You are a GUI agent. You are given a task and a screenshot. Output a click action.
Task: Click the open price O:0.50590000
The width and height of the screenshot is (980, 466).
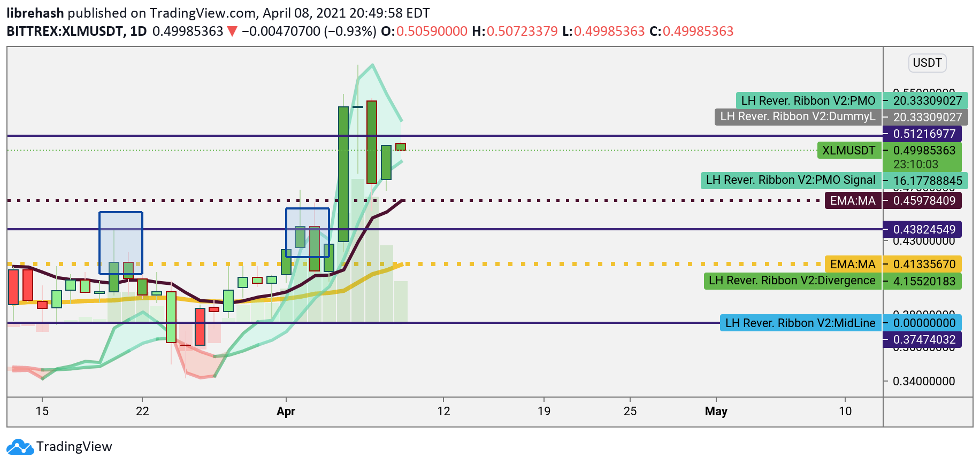pos(424,31)
